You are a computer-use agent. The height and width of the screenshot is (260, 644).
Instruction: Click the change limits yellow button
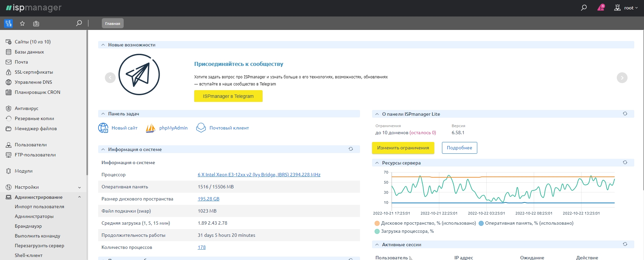[x=403, y=148]
